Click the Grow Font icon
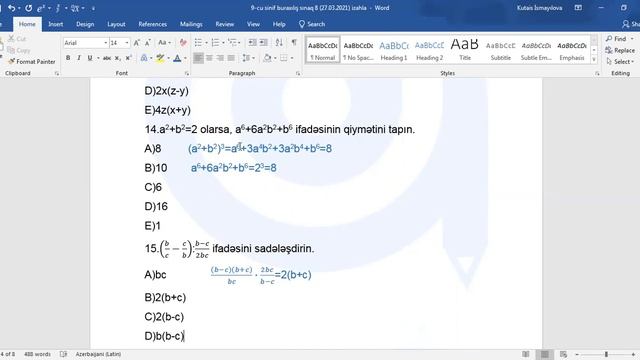The width and height of the screenshot is (640, 360). pos(137,42)
